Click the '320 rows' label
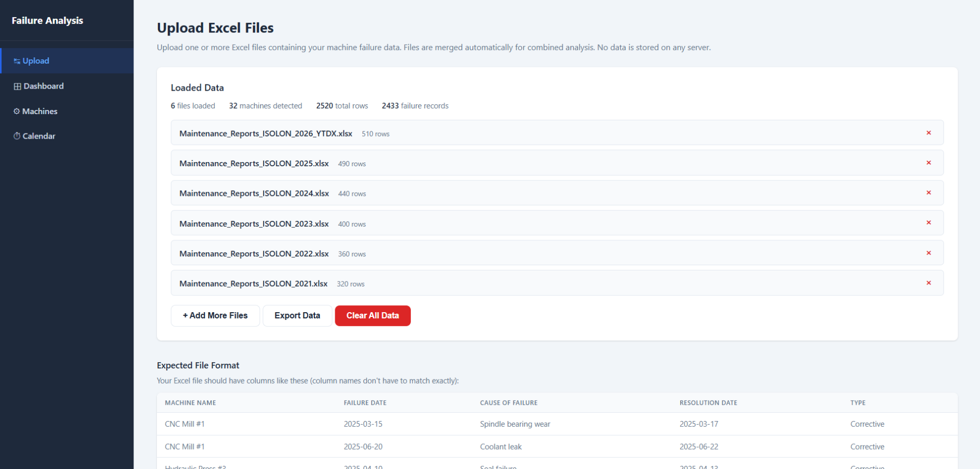980x469 pixels. pyautogui.click(x=350, y=284)
